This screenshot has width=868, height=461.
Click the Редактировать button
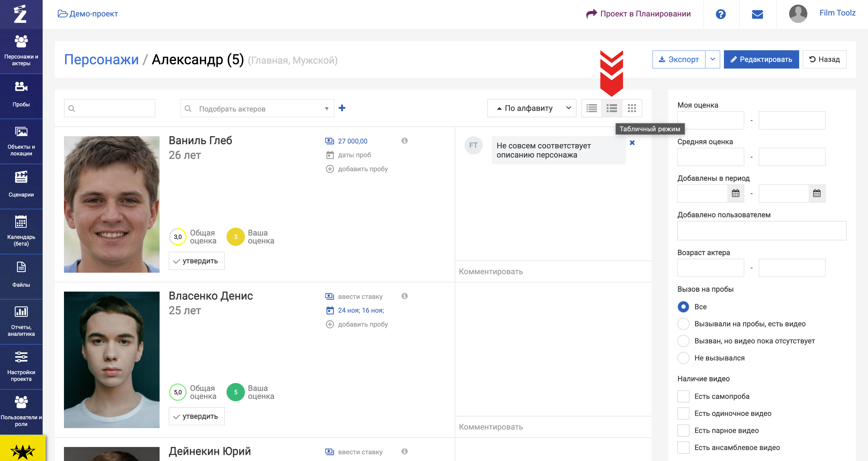point(761,59)
